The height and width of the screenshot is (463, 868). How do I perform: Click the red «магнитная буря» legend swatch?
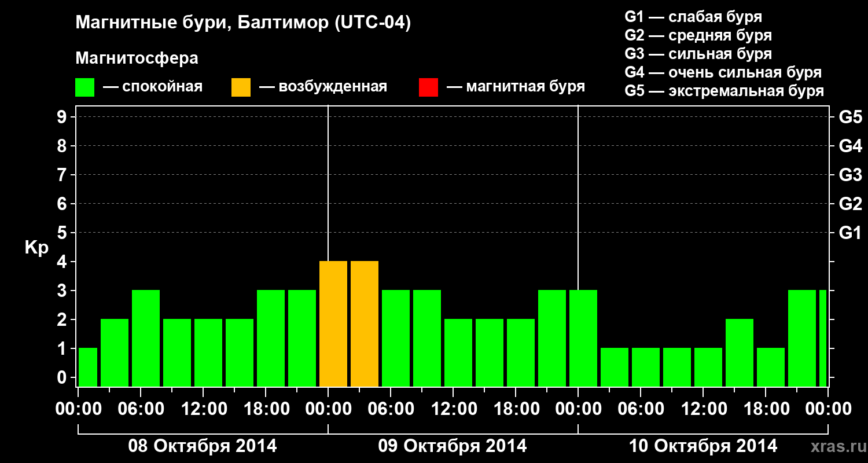pyautogui.click(x=428, y=87)
